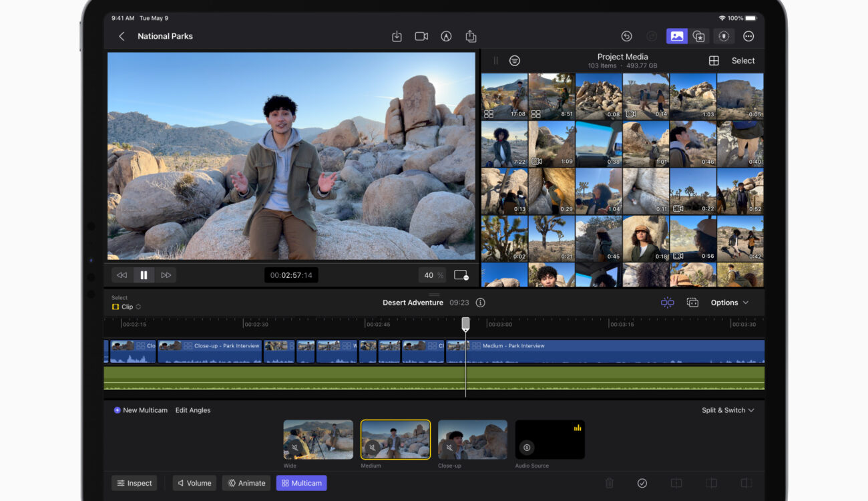Open the Animate tab

pyautogui.click(x=246, y=483)
